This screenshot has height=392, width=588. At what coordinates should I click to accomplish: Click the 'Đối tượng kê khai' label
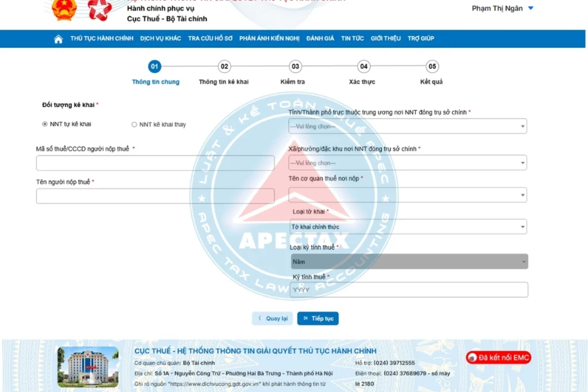point(68,105)
